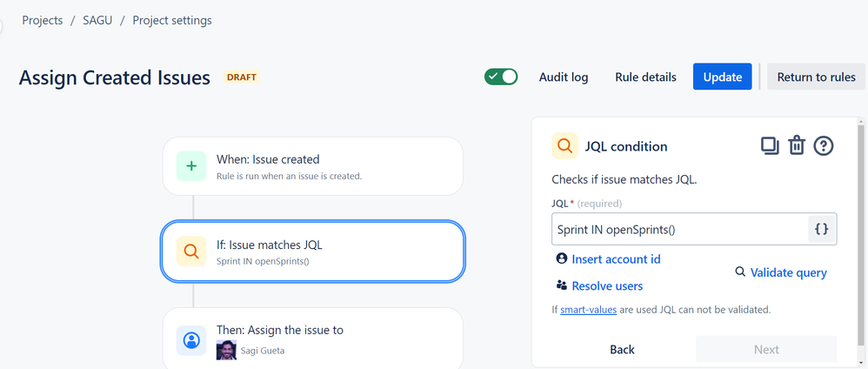Image resolution: width=868 pixels, height=369 pixels.
Task: Click into the JQL input field
Action: (x=678, y=229)
